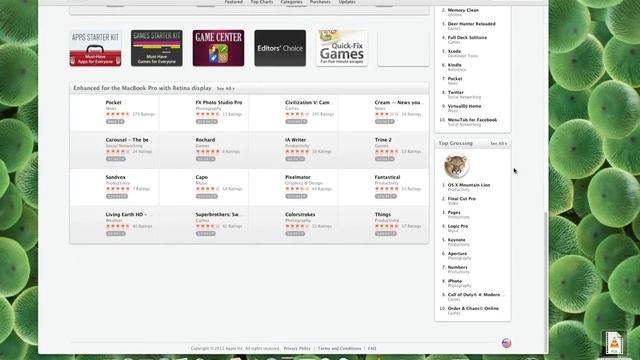Open the Apps Starter Kit banner
This screenshot has width=640, height=360.
[x=96, y=48]
